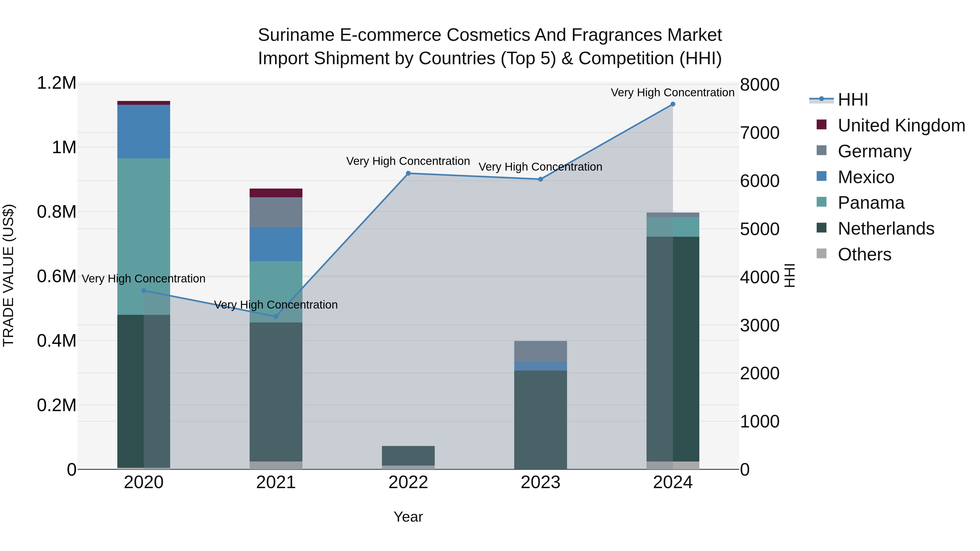
Task: Toggle Mexico series in legend
Action: (x=855, y=177)
